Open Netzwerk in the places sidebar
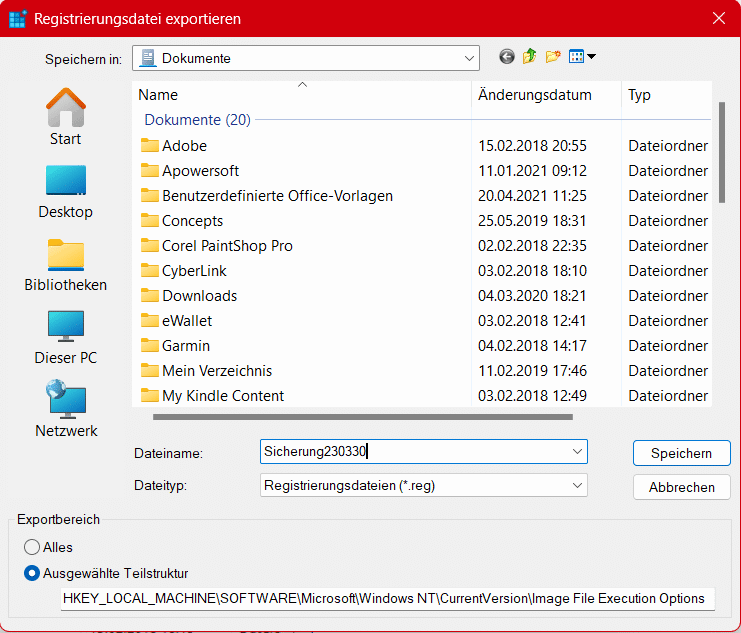 (66, 410)
